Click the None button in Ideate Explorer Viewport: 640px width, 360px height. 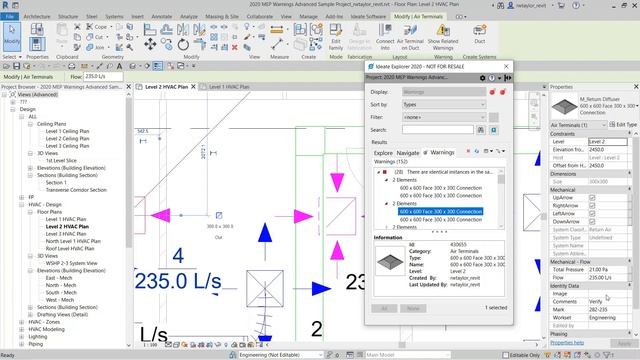coord(413,309)
